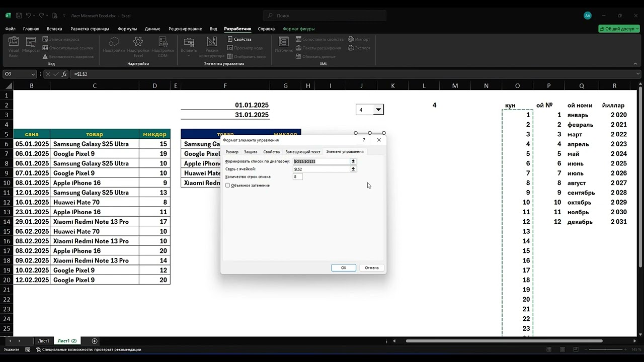The image size is (644, 362).
Task: Select cell with январь
Action: [x=582, y=115]
